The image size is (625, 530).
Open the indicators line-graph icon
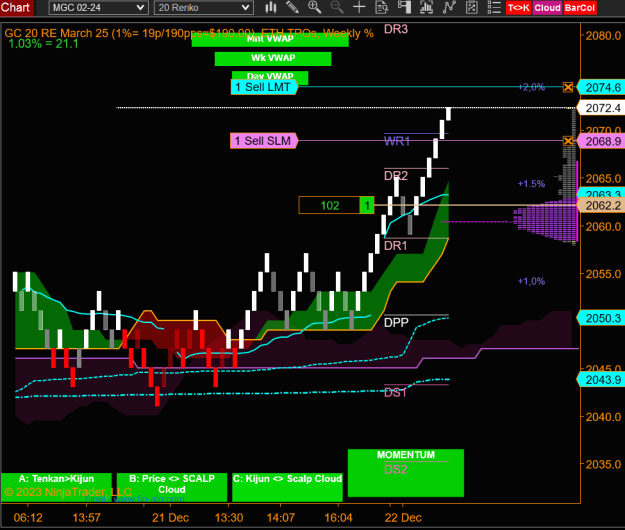(x=449, y=7)
